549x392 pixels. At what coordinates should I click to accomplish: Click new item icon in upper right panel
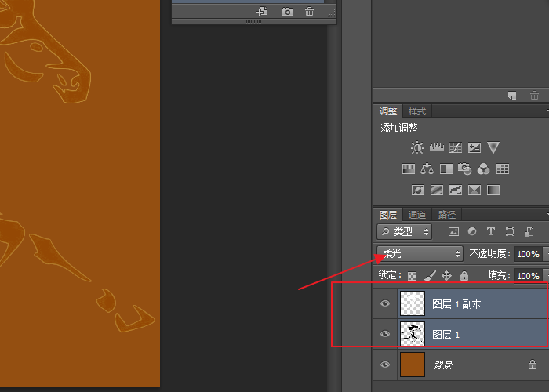coord(512,95)
